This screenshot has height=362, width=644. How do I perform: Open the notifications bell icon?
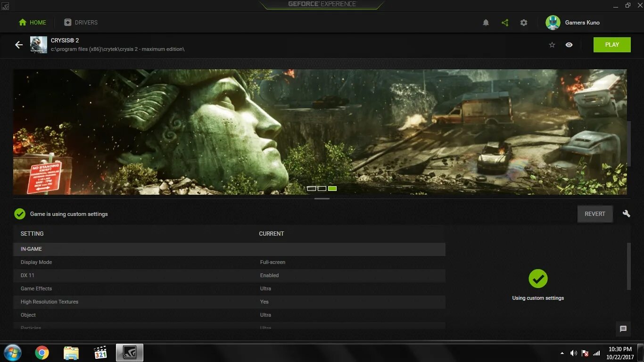(486, 23)
